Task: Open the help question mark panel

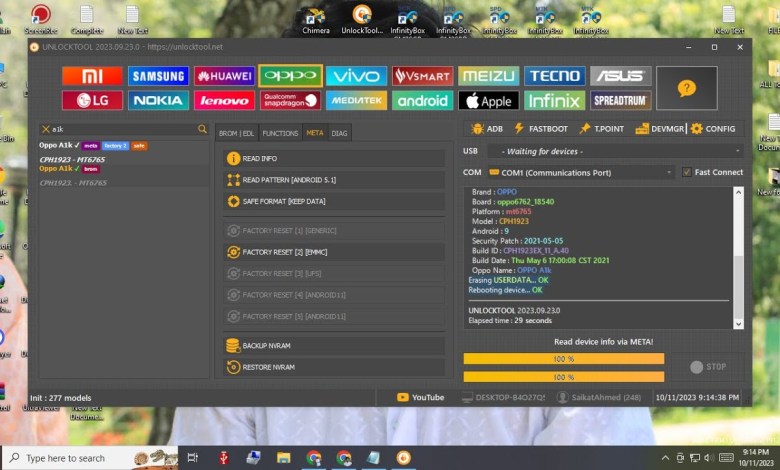Action: point(686,88)
